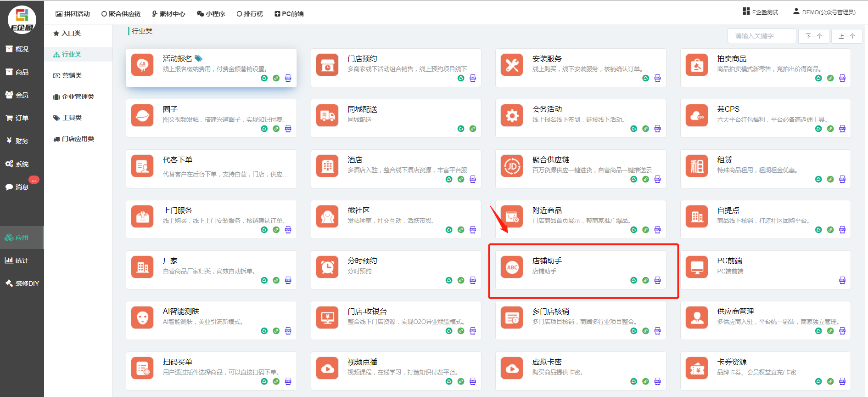Click the 租赁 rental app icon
This screenshot has width=868, height=397.
[x=697, y=166]
